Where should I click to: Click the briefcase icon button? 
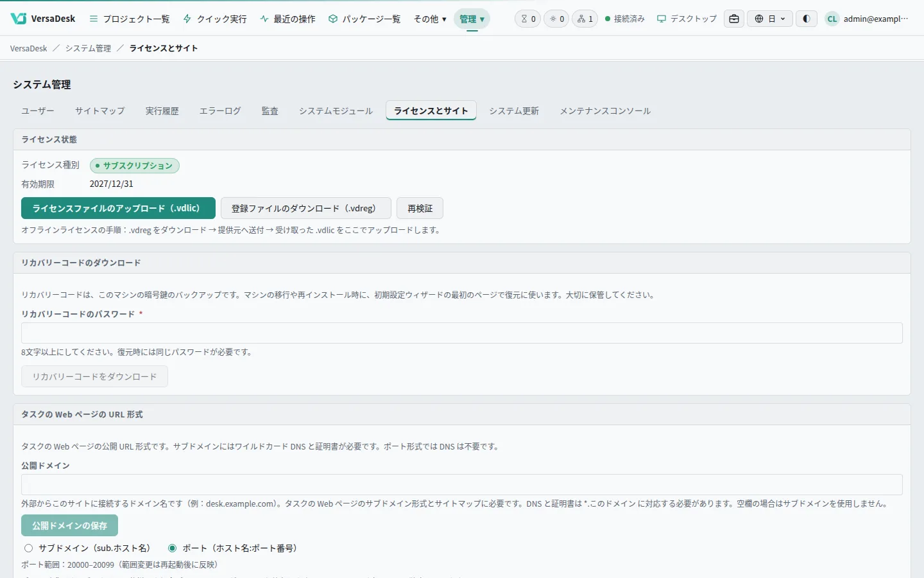(734, 19)
